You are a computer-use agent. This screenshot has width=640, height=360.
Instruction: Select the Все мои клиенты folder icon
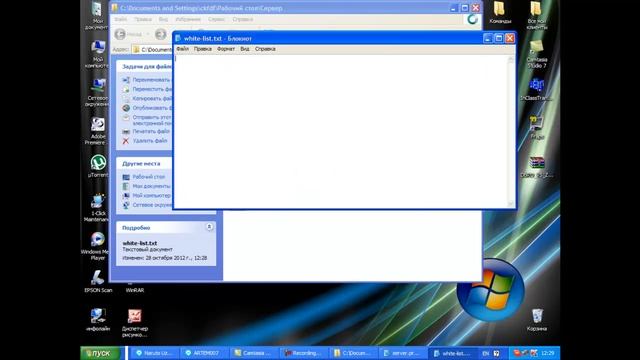pyautogui.click(x=536, y=16)
